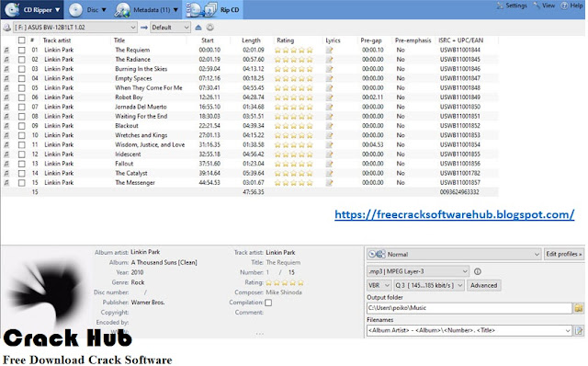Start ripping with Rip CD
Viewport: 588px width, 366px height.
click(212, 10)
